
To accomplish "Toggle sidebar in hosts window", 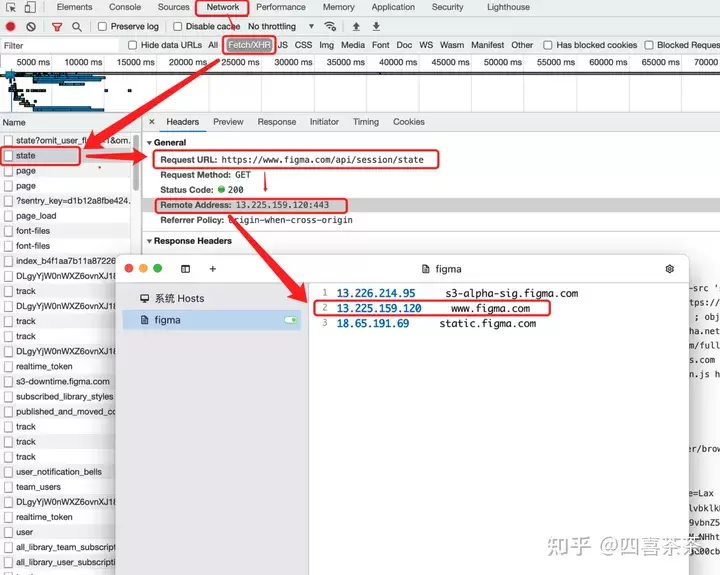I will click(186, 269).
